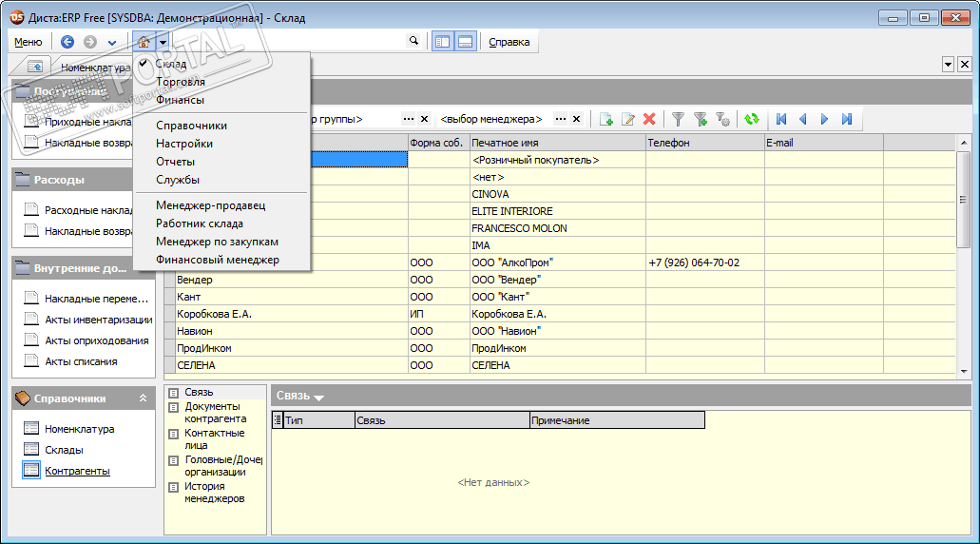Click the edit record pencil icon
Screen dimensions: 980x544
coord(627,119)
